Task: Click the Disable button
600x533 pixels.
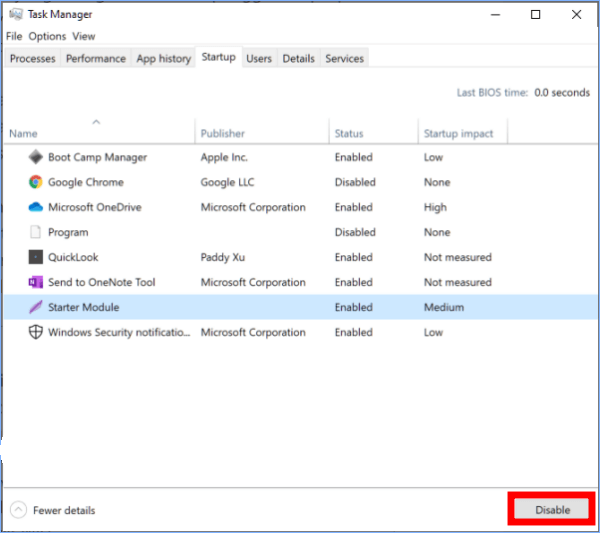Action: pos(553,510)
